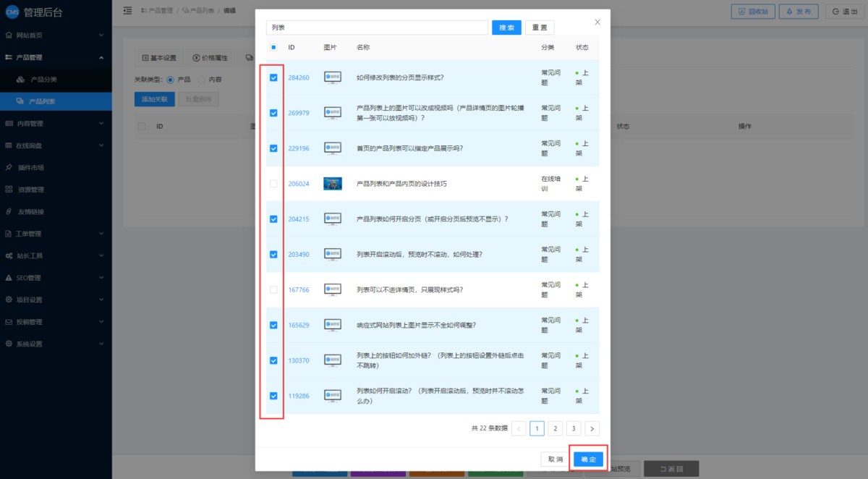Click the CMS logo icon

coord(12,12)
